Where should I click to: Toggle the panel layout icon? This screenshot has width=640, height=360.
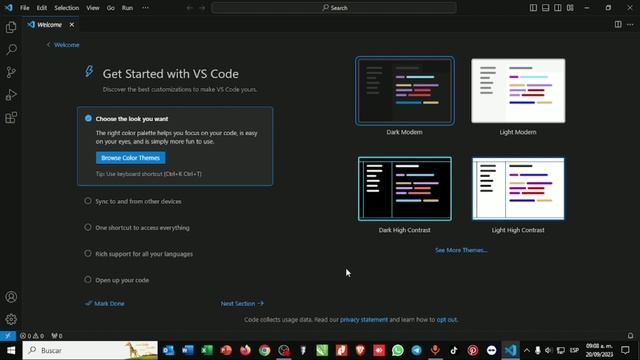pos(545,8)
